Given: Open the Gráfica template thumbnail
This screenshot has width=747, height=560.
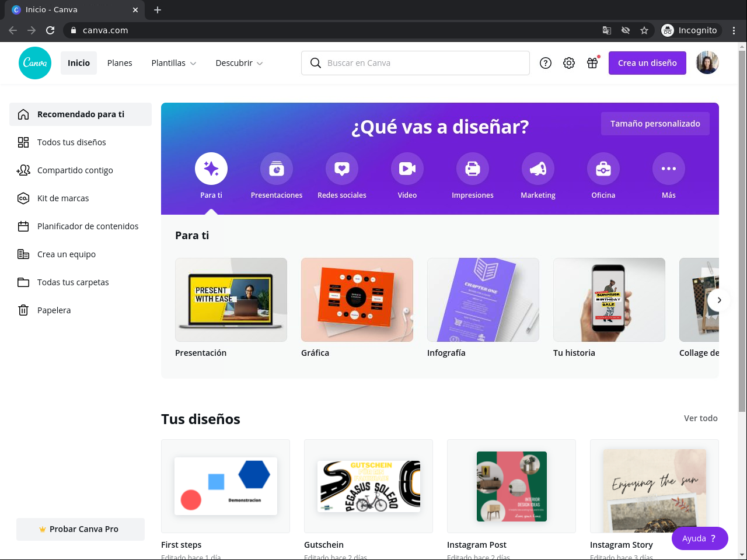Looking at the screenshot, I should click(357, 300).
